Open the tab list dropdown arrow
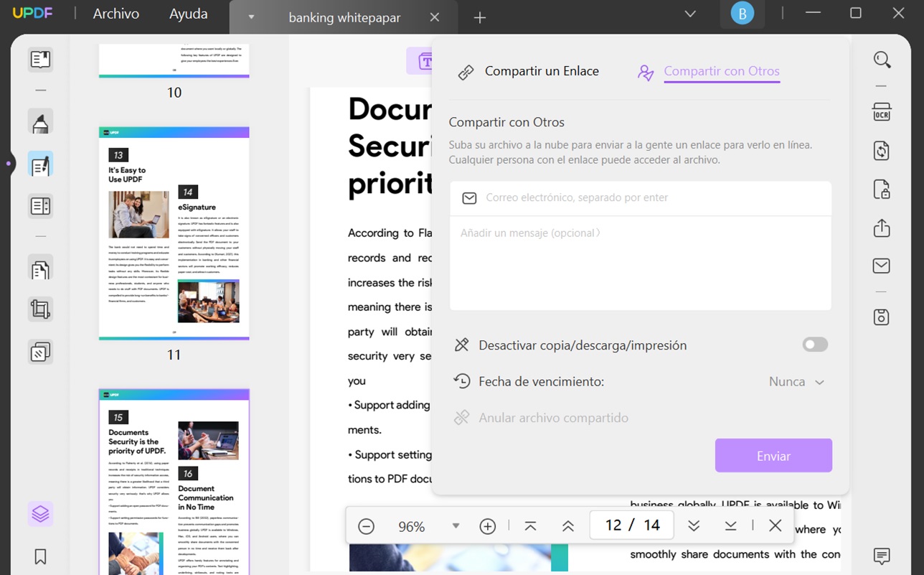This screenshot has width=924, height=575. coord(251,17)
